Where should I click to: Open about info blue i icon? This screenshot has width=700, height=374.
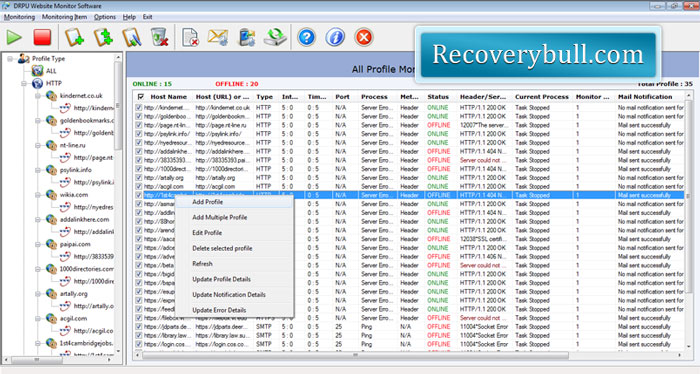335,37
